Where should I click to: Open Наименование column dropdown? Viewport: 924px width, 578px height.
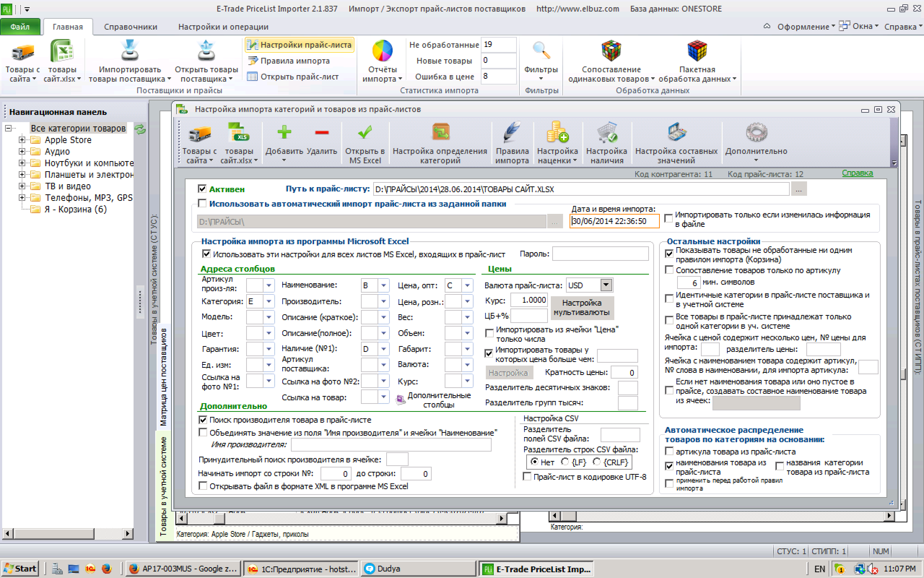point(383,285)
